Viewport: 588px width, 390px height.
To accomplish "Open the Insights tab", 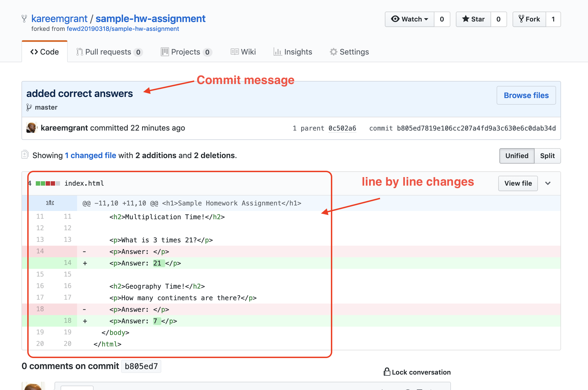I will tap(293, 52).
